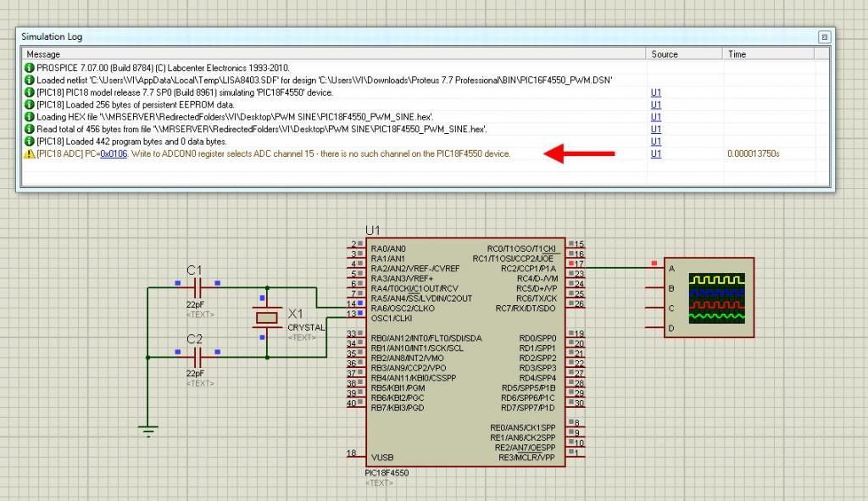The image size is (868, 501).
Task: Select capacitor C1 symbol
Action: pos(197,288)
